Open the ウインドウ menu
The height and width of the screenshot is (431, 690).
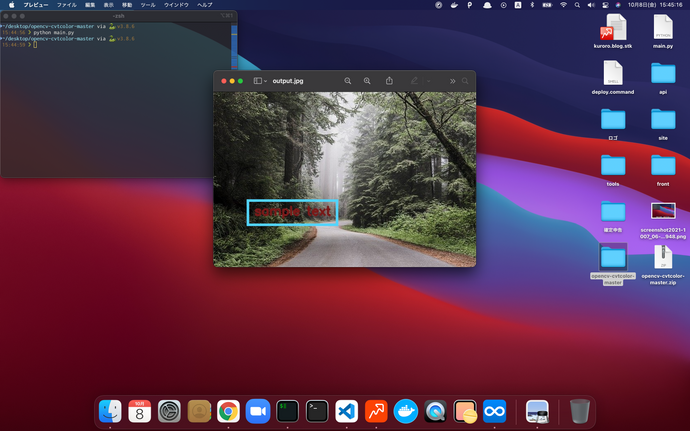pyautogui.click(x=176, y=5)
